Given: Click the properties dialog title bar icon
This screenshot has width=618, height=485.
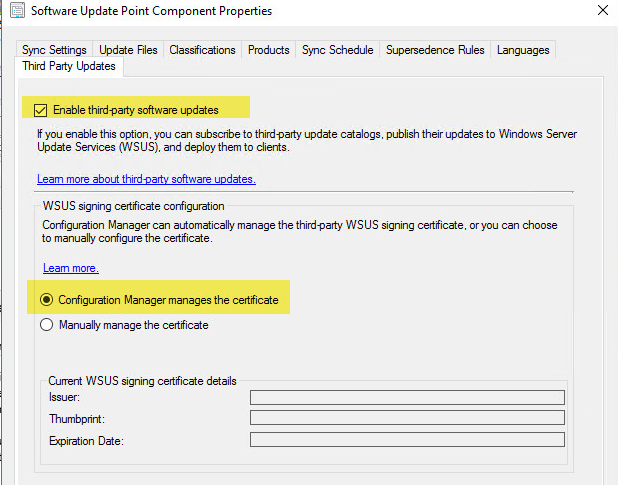Looking at the screenshot, I should (17, 10).
